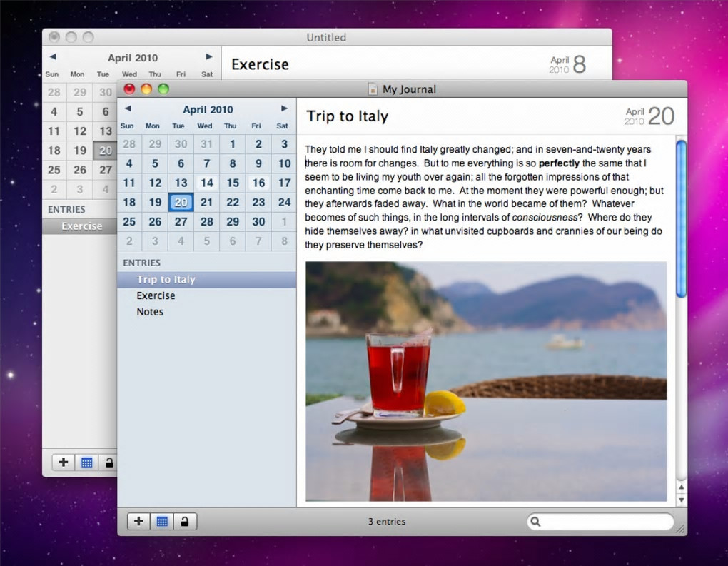The width and height of the screenshot is (728, 566).
Task: Click the bold word perfectly in text
Action: point(559,163)
